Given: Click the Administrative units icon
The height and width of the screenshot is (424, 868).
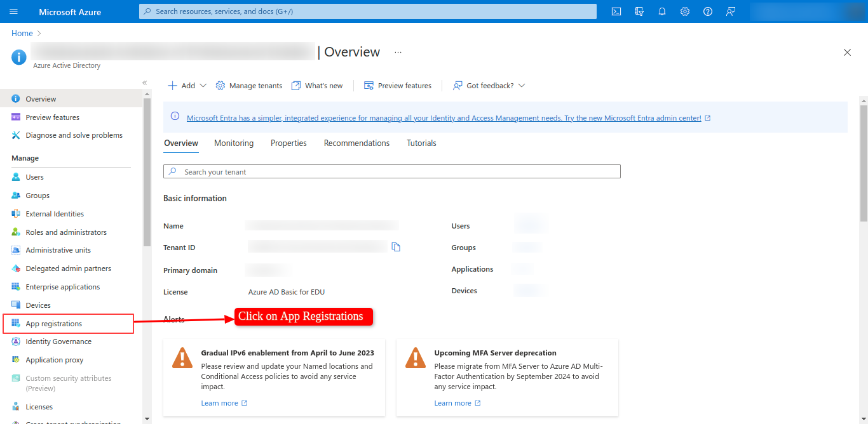Looking at the screenshot, I should click(x=16, y=250).
